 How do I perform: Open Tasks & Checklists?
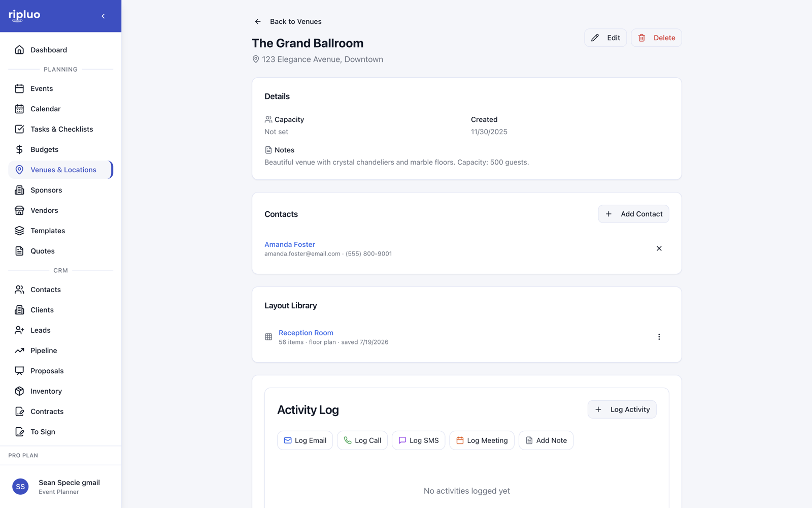coord(60,129)
